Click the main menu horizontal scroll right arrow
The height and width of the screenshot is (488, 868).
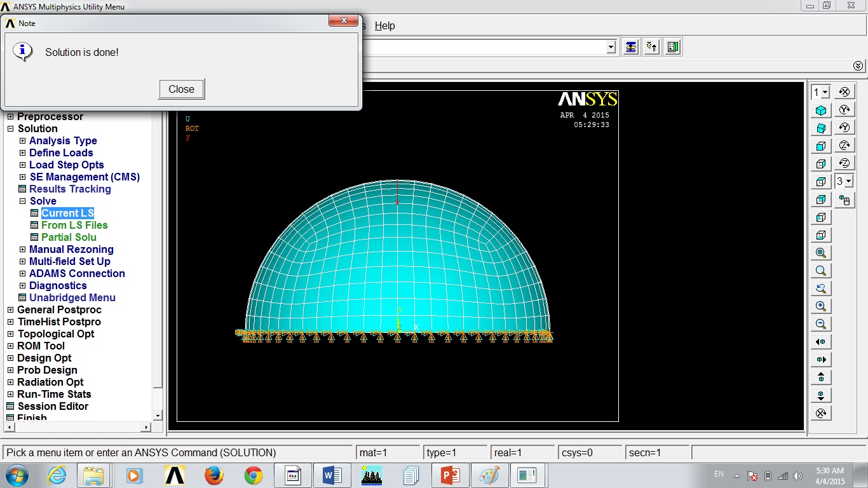(x=146, y=428)
